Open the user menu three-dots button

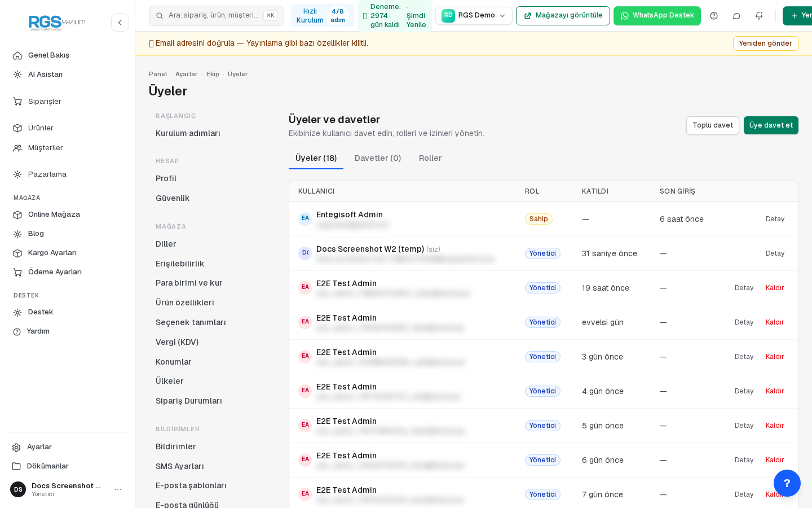(x=118, y=489)
